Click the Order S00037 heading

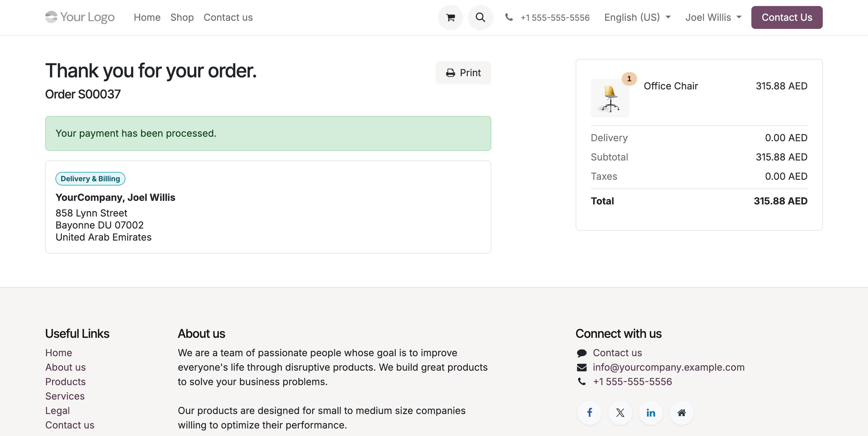pos(83,94)
